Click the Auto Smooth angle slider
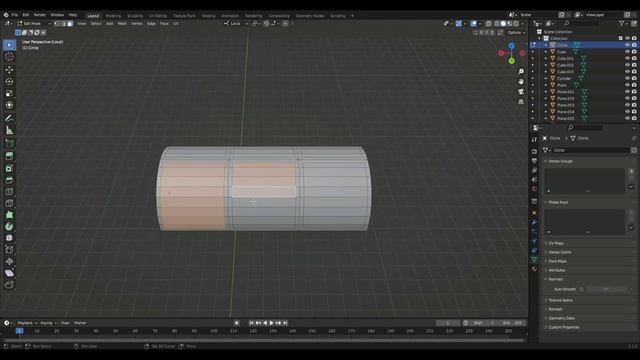Screen dimensions: 640x360 click(x=606, y=289)
